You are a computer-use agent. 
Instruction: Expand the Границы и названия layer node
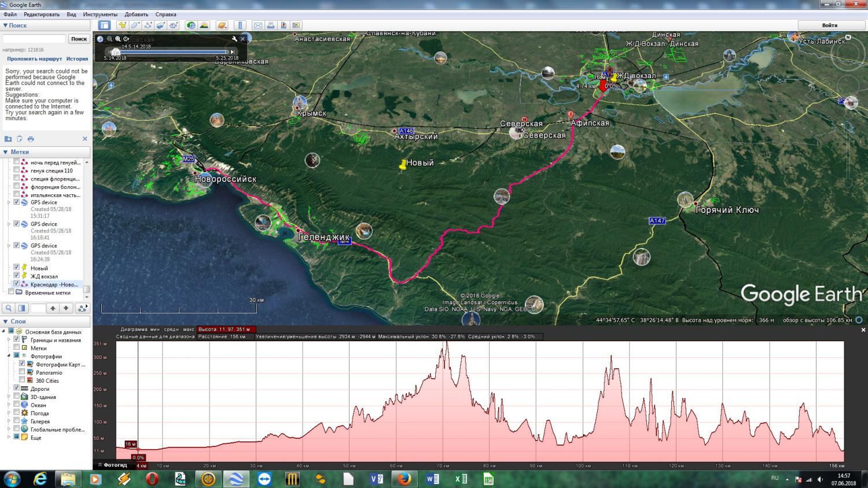click(x=9, y=339)
